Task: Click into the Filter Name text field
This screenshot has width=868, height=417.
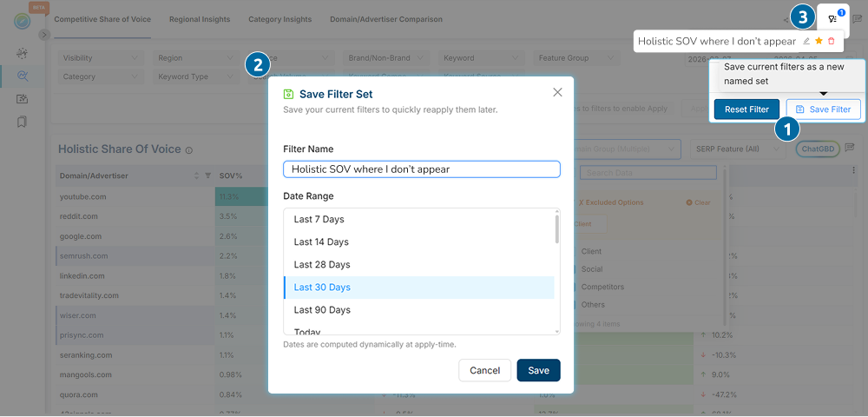Action: pyautogui.click(x=422, y=169)
